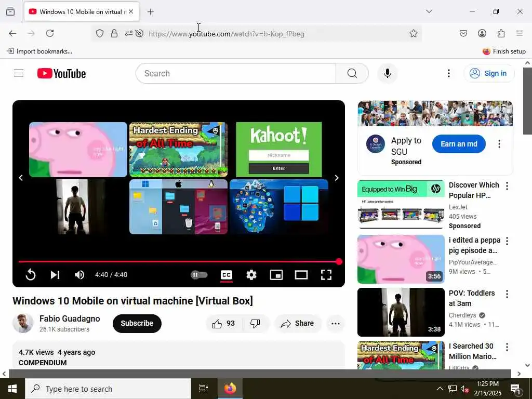Open a new browser tab
The width and height of the screenshot is (532, 399).
150,12
